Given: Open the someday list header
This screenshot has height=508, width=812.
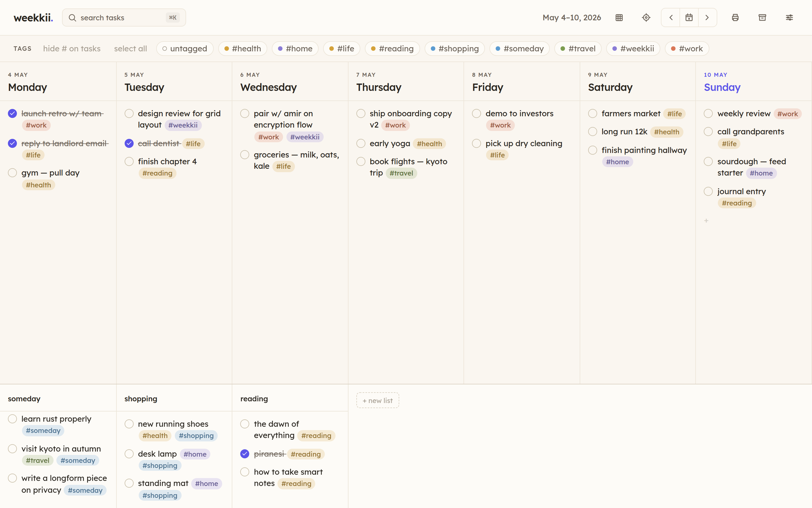Looking at the screenshot, I should [x=24, y=399].
